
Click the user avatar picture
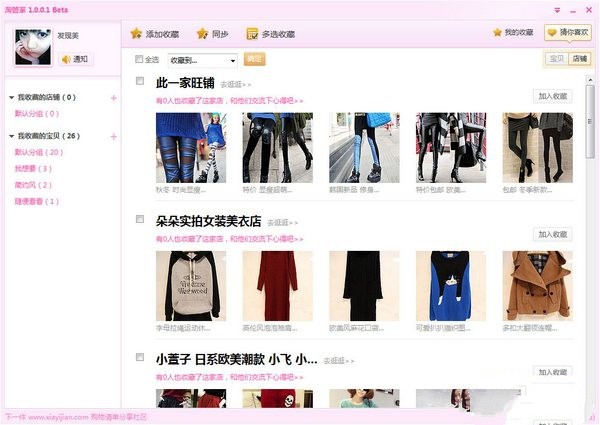[x=33, y=47]
